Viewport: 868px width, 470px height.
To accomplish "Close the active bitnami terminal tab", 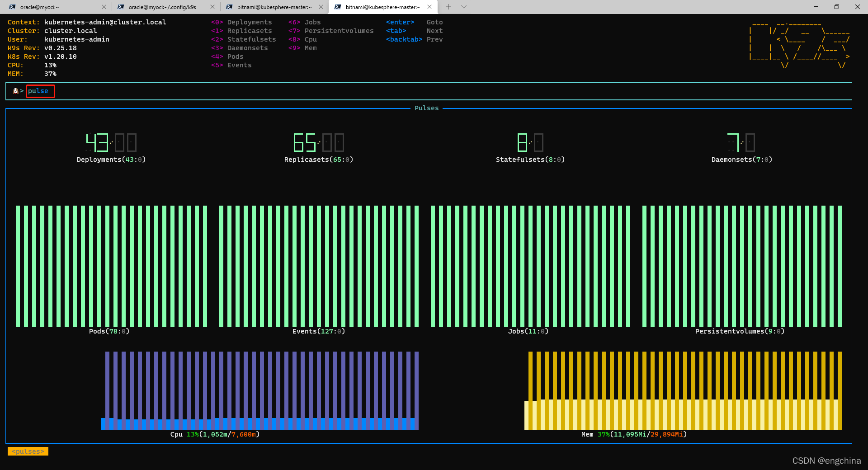I will coord(429,7).
